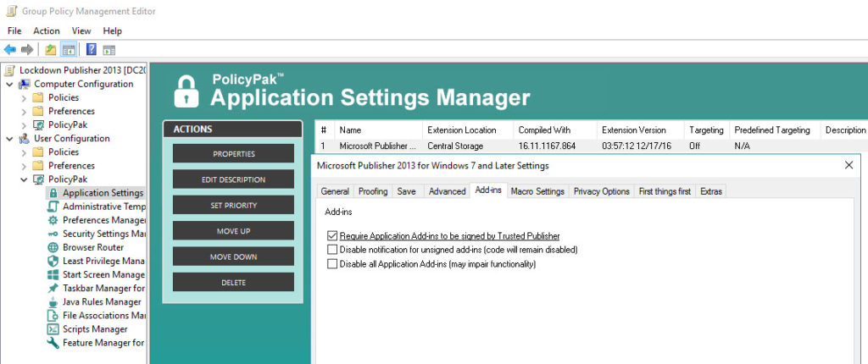
Task: Uncheck Require Application Add-ins signed by Trusted Publisher
Action: 332,235
